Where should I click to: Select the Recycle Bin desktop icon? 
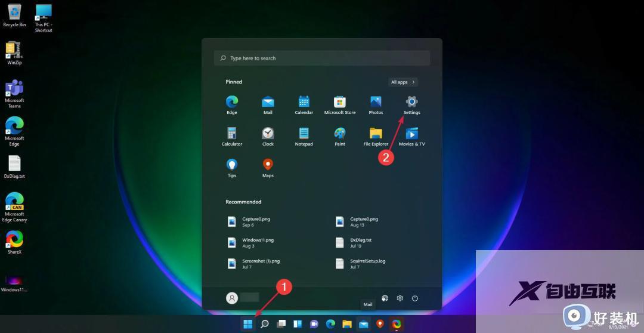click(x=14, y=15)
